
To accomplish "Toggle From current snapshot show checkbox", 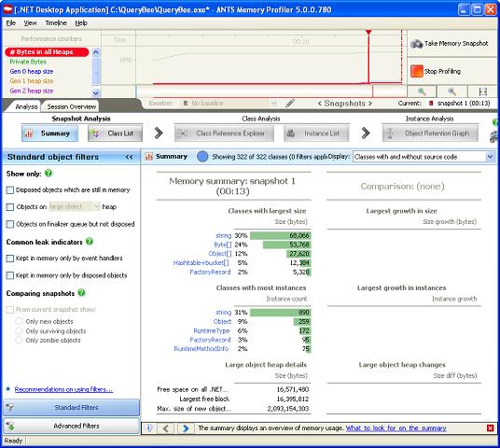I will point(10,310).
